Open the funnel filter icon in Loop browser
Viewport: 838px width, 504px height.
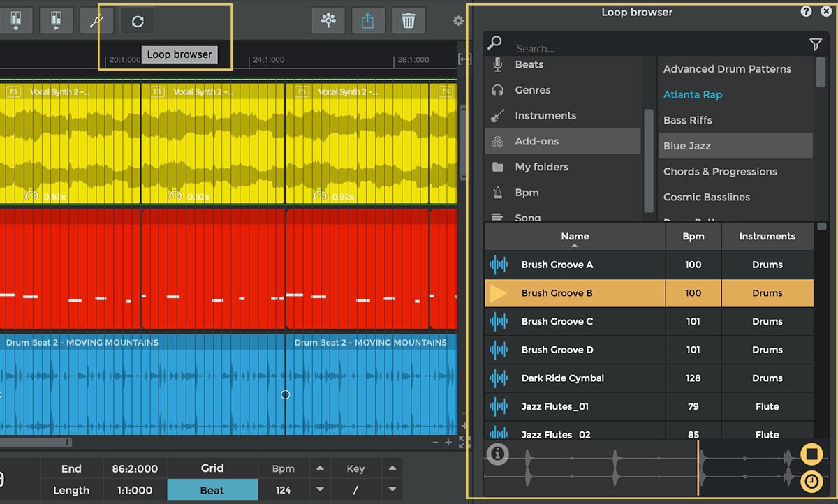tap(815, 45)
